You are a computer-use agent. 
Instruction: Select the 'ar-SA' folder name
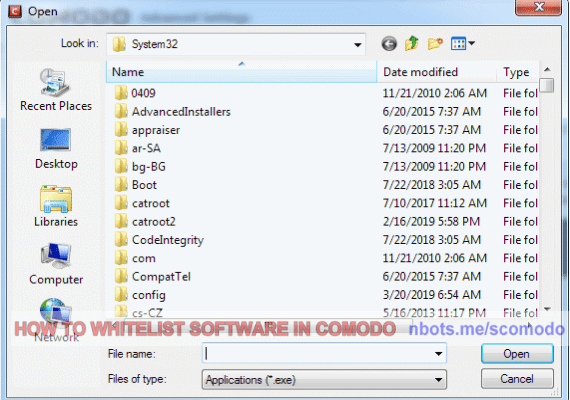[x=146, y=148]
